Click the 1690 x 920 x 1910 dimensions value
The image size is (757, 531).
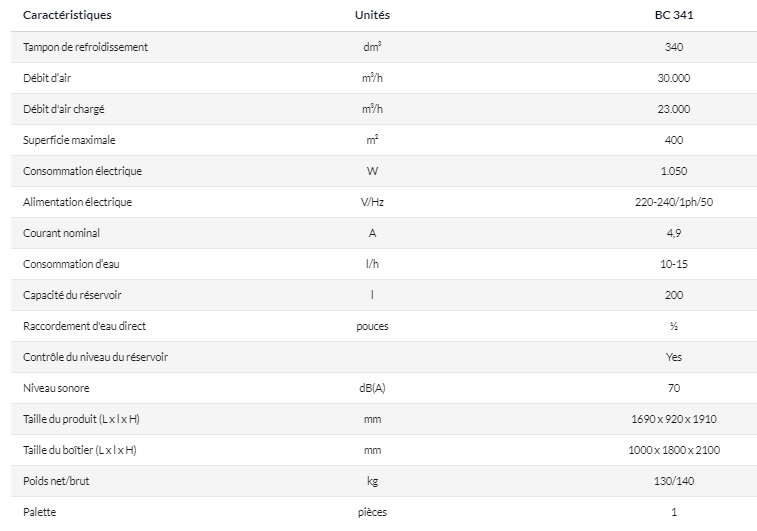[673, 419]
